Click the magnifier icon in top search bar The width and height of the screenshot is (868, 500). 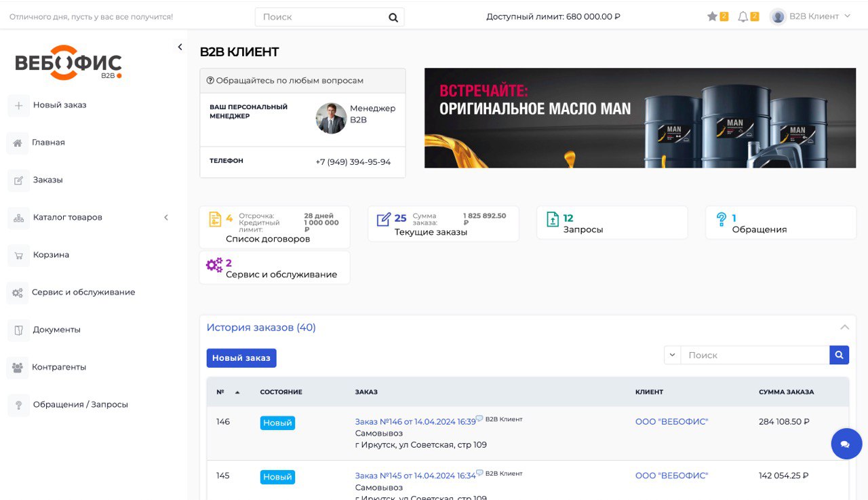click(x=393, y=18)
